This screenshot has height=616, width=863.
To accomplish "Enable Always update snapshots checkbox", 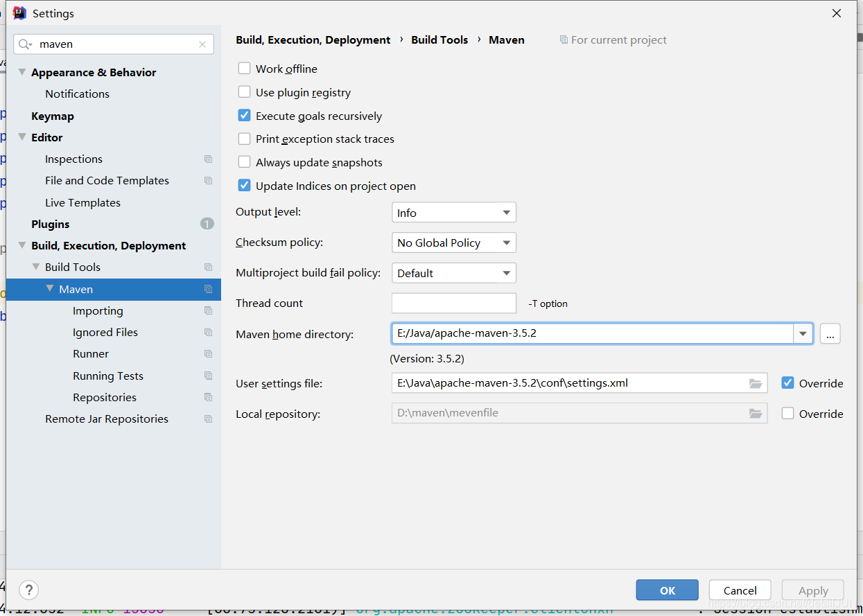I will tap(244, 162).
